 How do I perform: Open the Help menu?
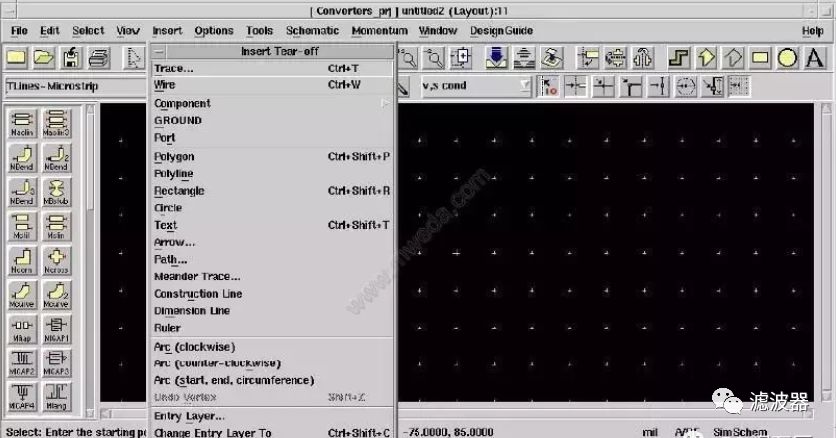tap(813, 31)
